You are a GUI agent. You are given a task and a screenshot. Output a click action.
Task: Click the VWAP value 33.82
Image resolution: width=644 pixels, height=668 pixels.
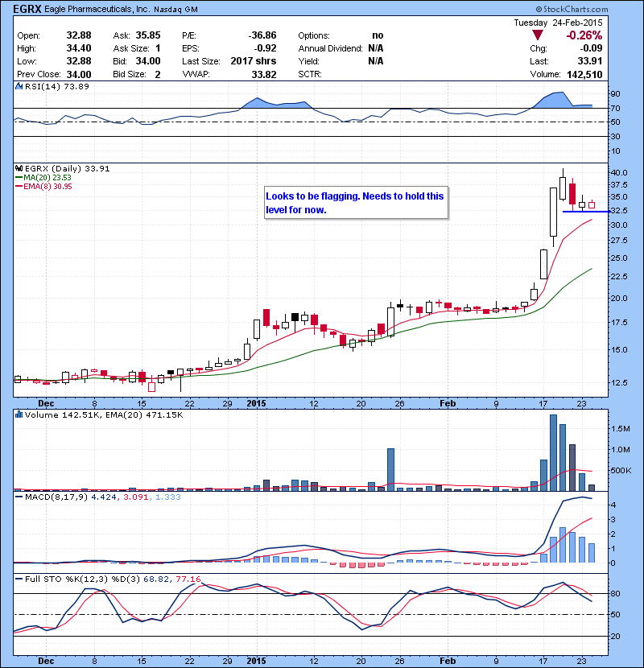click(264, 75)
